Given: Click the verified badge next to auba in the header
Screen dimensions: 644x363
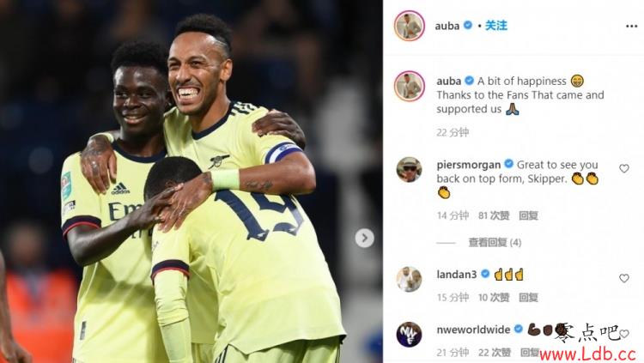Looking at the screenshot, I should [x=467, y=26].
